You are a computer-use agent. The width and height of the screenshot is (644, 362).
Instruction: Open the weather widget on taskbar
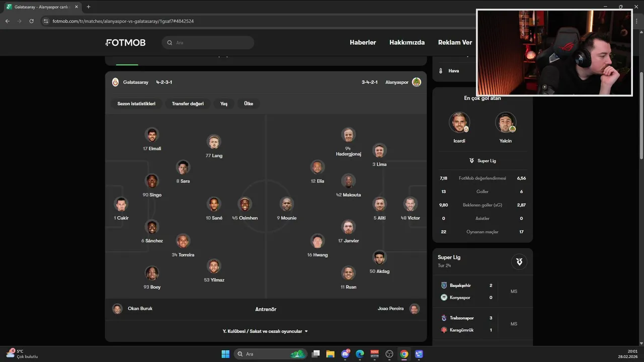pos(22,354)
